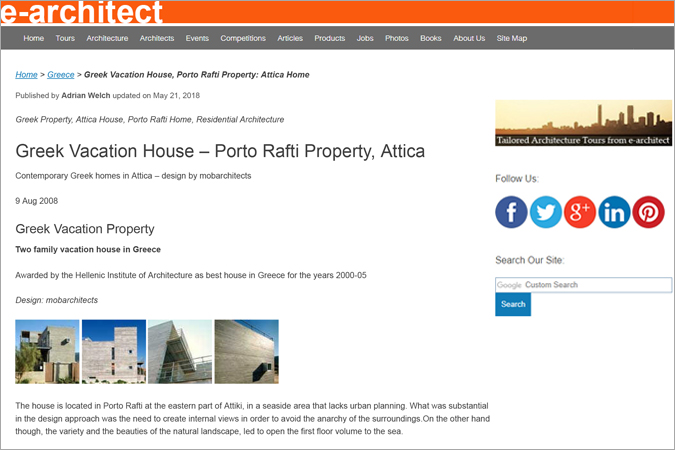Screen dimensions: 675x450
Task: Click the paragraph starting The house is located in Porto Rafti
Action: (252, 418)
